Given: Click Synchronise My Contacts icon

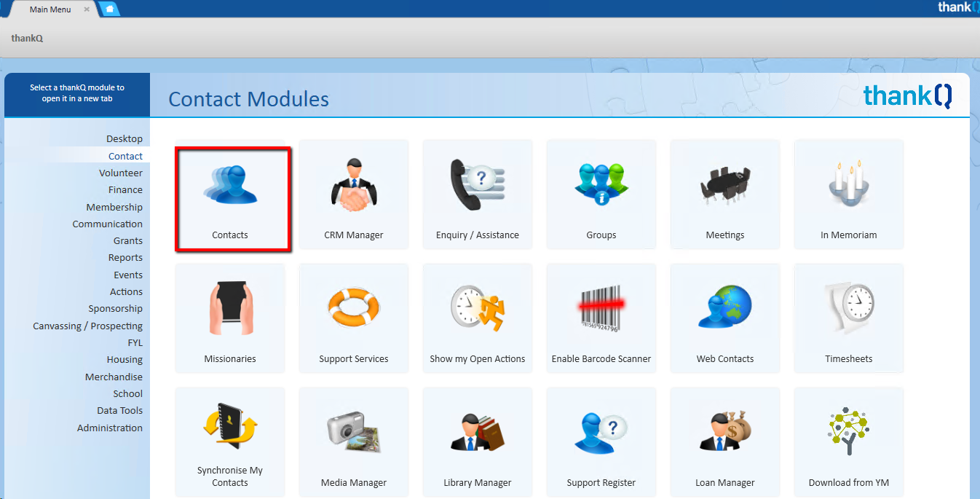Looking at the screenshot, I should point(230,442).
